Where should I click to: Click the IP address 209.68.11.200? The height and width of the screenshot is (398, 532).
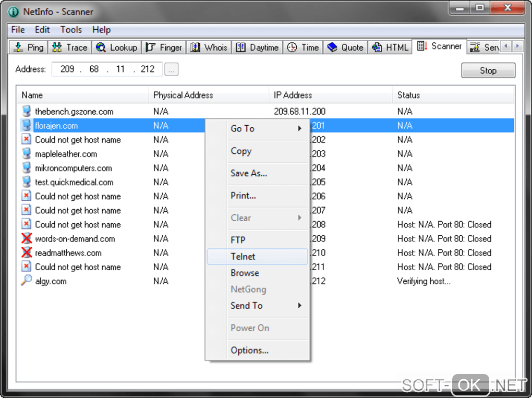click(299, 112)
